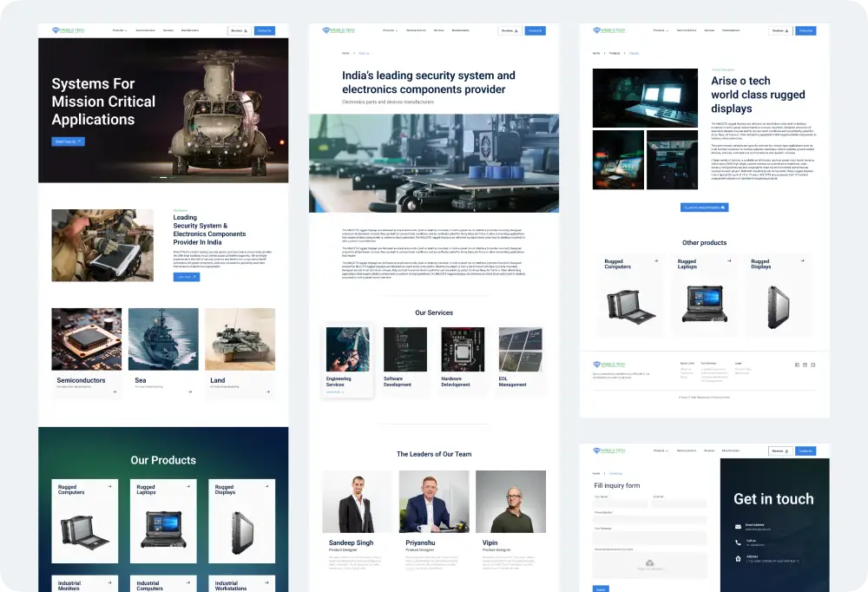This screenshot has width=868, height=592.
Task: Click the arrow icon on Rugged Computers card under Our Products
Action: [x=109, y=487]
